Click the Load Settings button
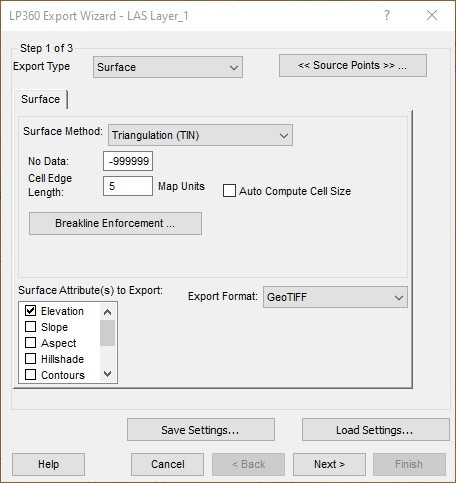The width and height of the screenshot is (456, 483). [x=375, y=430]
